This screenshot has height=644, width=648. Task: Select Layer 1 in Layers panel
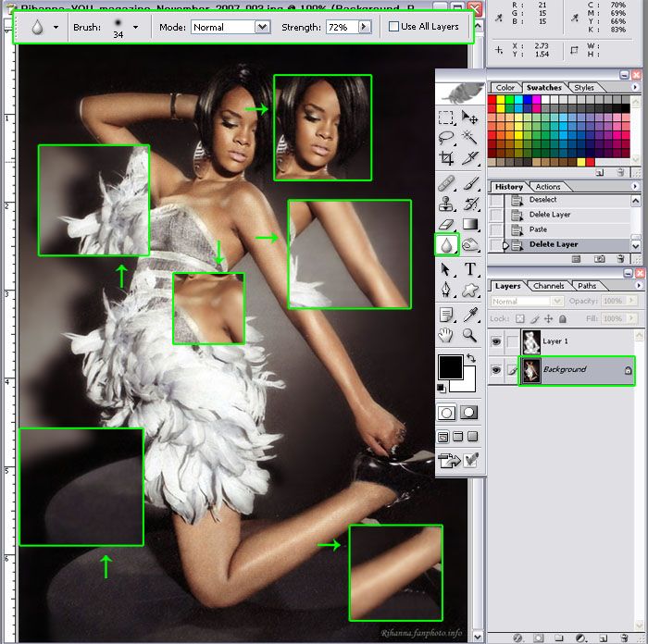pos(577,341)
